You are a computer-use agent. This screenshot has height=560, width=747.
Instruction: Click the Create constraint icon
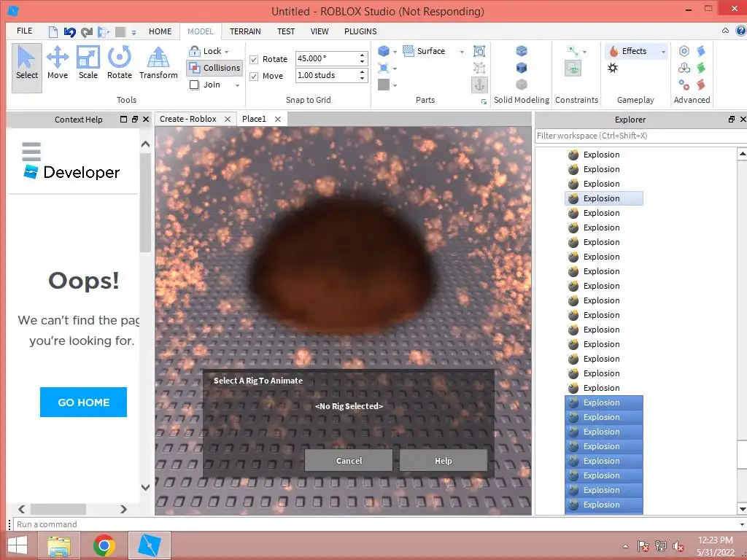tap(573, 51)
